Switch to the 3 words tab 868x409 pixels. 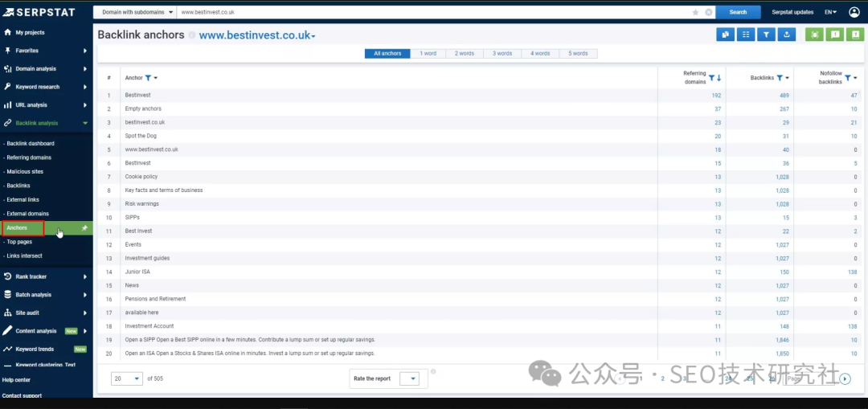tap(502, 54)
